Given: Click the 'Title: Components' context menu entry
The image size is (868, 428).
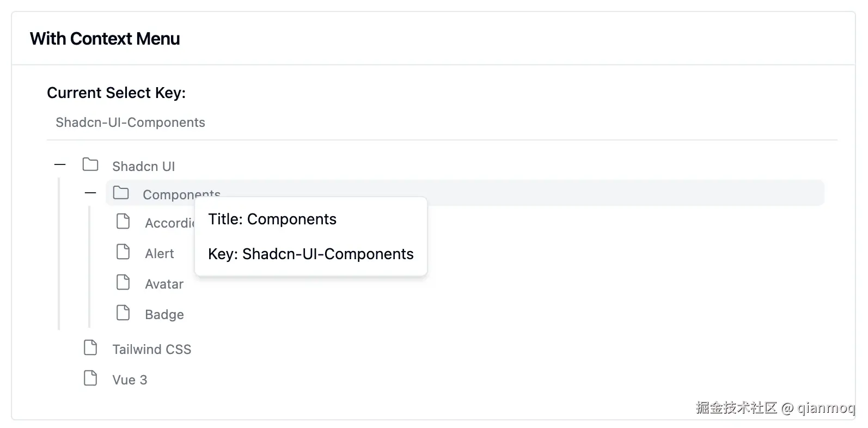Looking at the screenshot, I should 272,219.
